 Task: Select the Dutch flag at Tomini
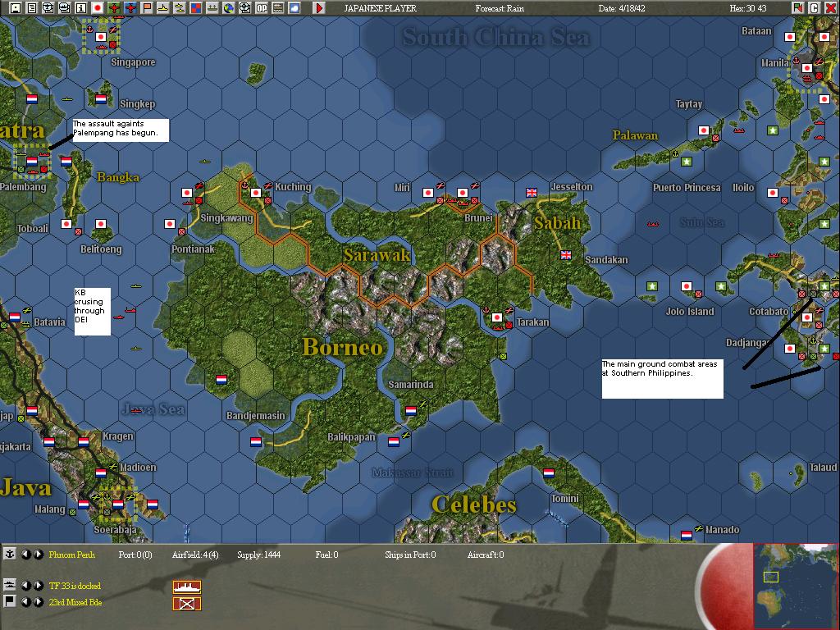[549, 473]
